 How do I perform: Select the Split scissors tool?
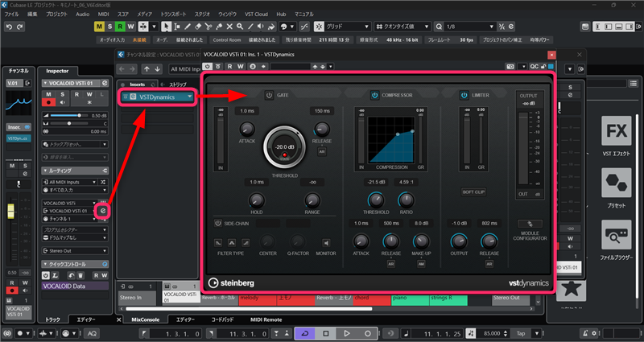point(208,27)
